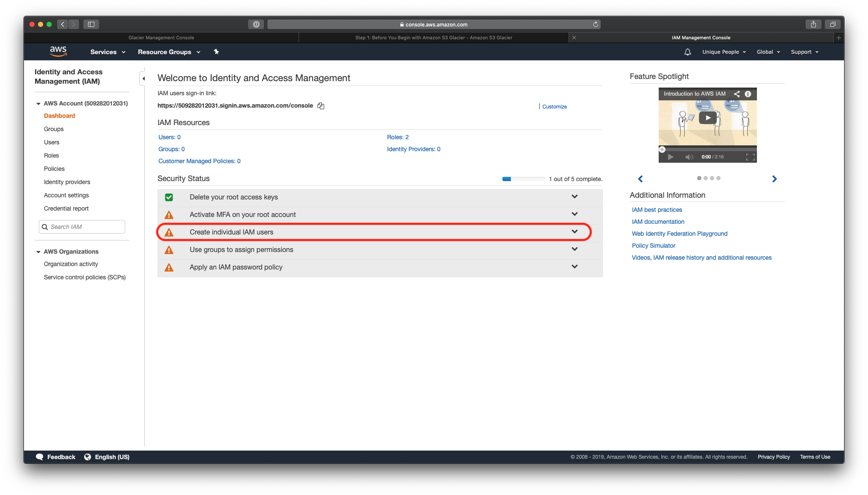
Task: Open the Global region dropdown
Action: pos(768,52)
